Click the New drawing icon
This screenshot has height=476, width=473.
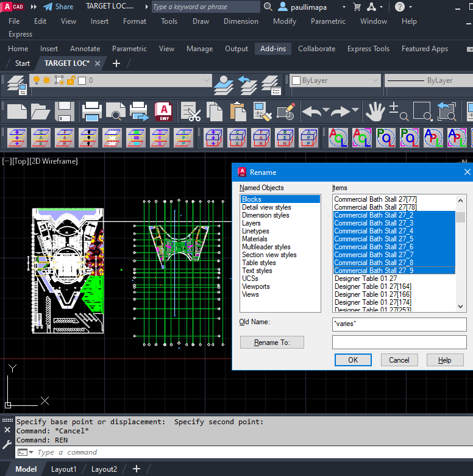(17, 112)
